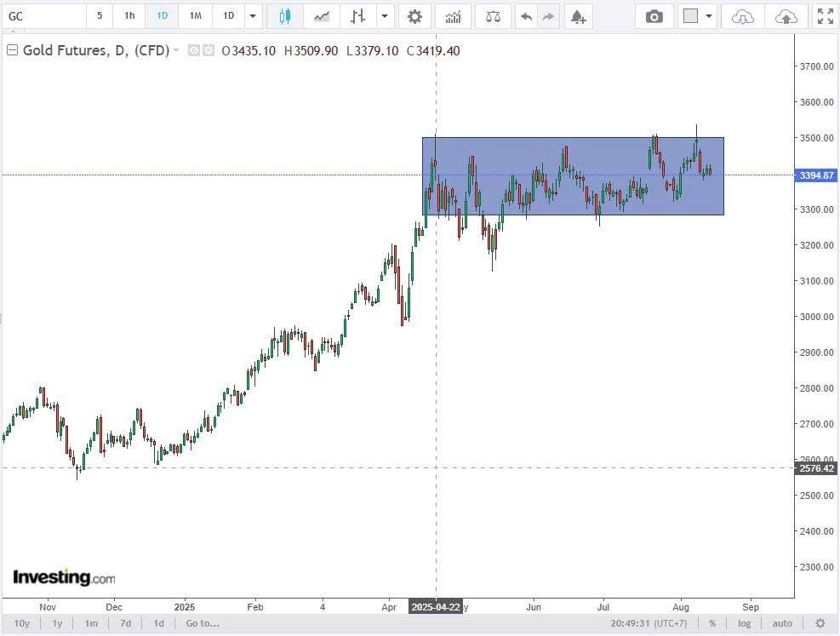
Task: Edit the GC symbol search field
Action: tap(44, 16)
